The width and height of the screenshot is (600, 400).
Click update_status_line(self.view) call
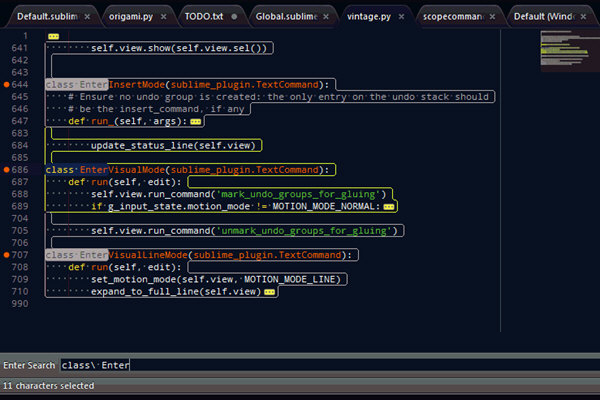click(173, 145)
